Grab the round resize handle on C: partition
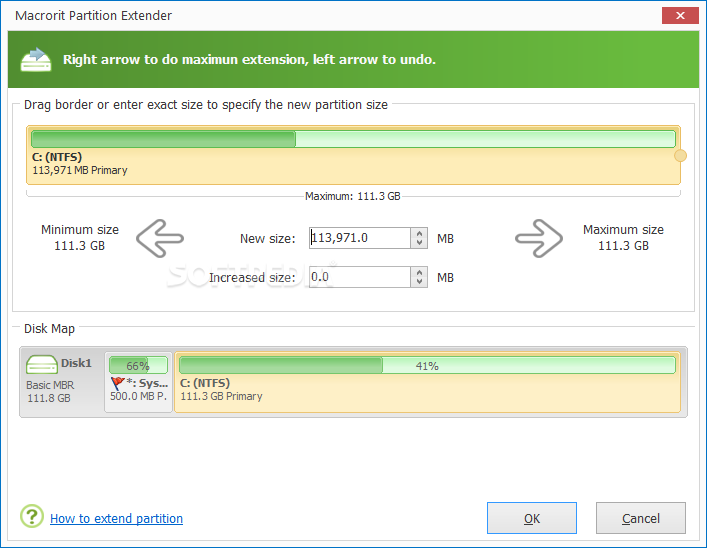This screenshot has height=548, width=707. click(680, 156)
